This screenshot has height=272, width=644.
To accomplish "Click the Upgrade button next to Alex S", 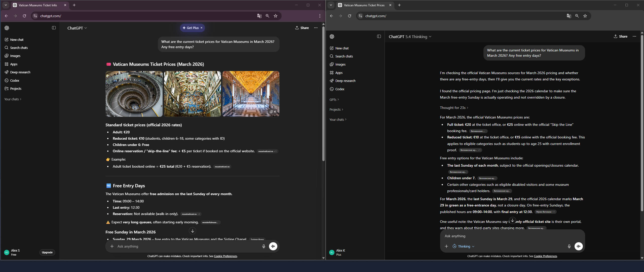I will point(47,252).
